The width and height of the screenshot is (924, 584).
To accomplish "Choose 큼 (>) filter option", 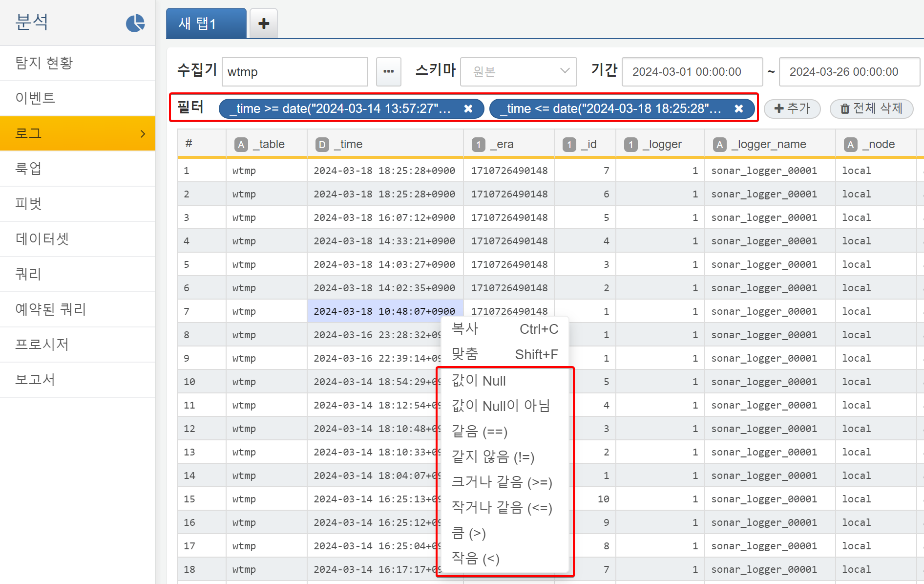I will [505, 533].
